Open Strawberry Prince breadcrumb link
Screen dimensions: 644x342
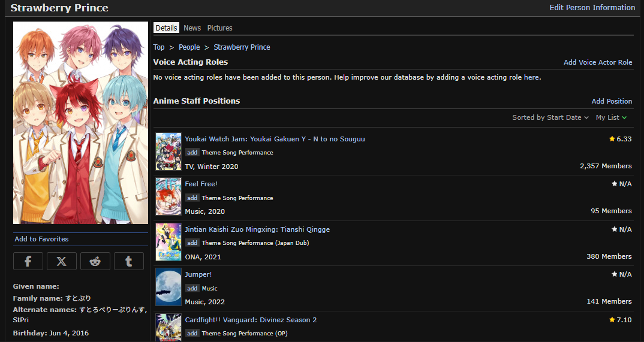pos(242,47)
